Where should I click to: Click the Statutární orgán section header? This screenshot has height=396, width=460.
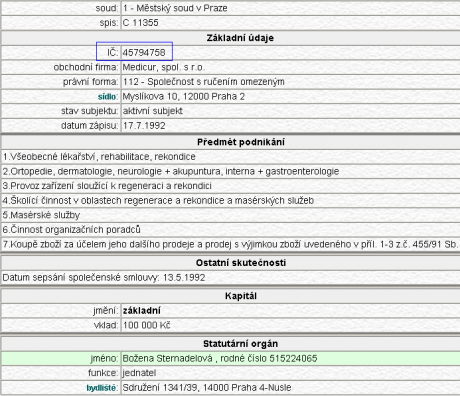point(240,344)
